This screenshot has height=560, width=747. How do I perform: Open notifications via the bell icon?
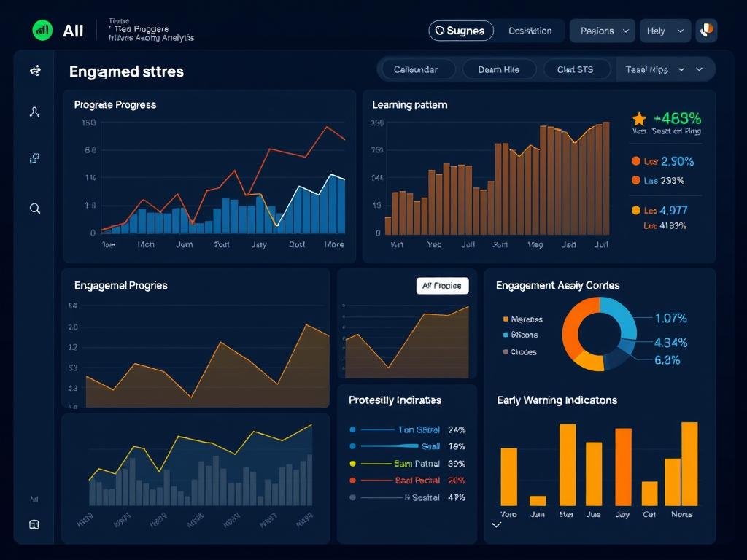(705, 30)
